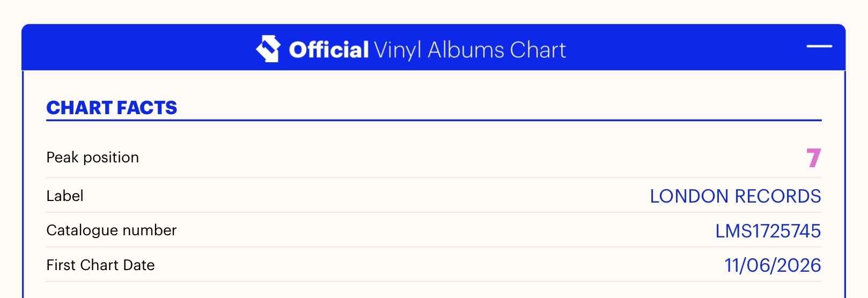Viewport: 868px width, 298px height.
Task: Select the First Chart Date label
Action: 101,265
